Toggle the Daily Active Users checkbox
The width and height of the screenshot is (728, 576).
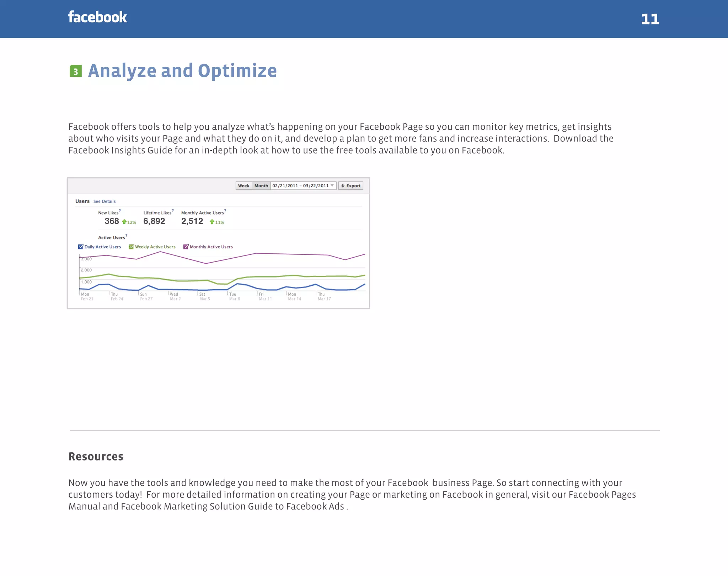[x=80, y=247]
